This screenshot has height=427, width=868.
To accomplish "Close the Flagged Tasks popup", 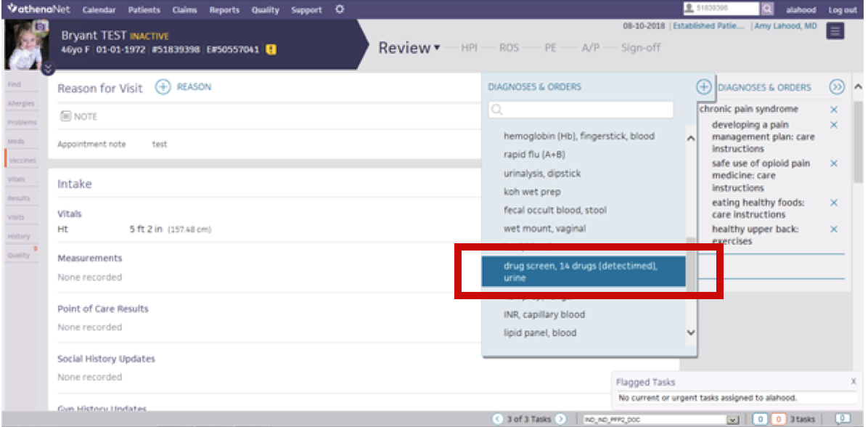I will coord(853,381).
